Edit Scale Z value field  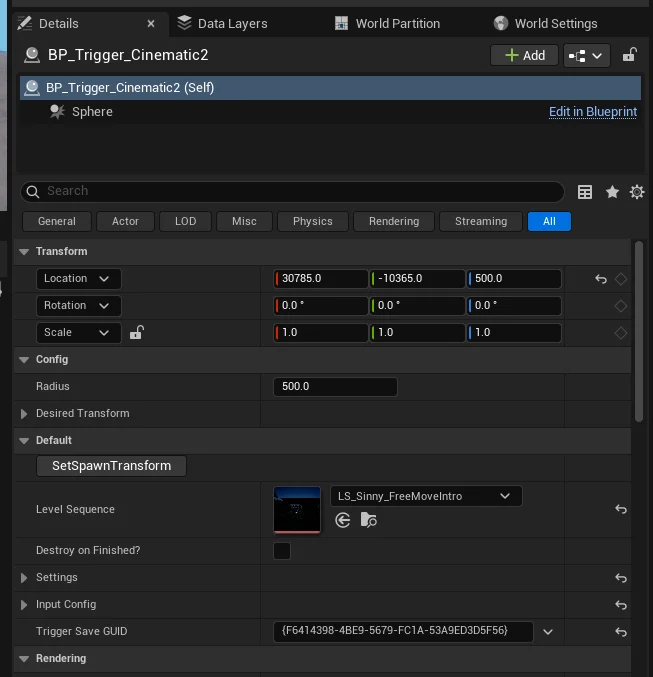(x=514, y=332)
